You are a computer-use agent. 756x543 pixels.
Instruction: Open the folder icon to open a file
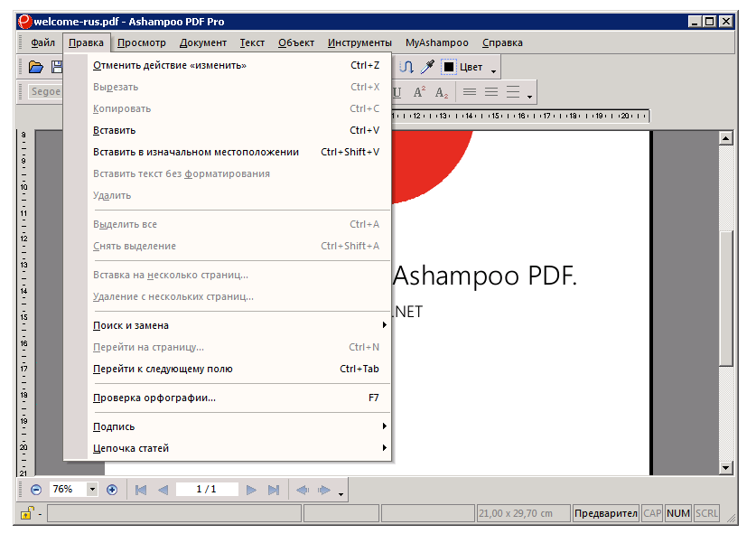tap(36, 67)
